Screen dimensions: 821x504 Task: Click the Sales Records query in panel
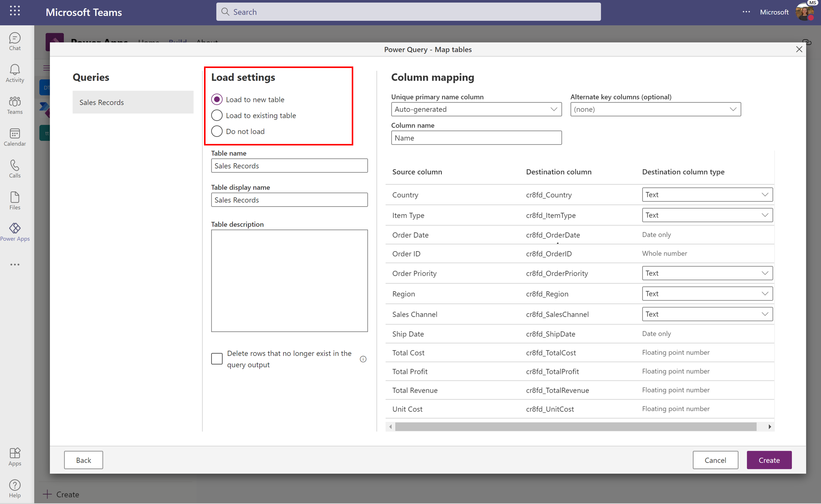(x=132, y=102)
